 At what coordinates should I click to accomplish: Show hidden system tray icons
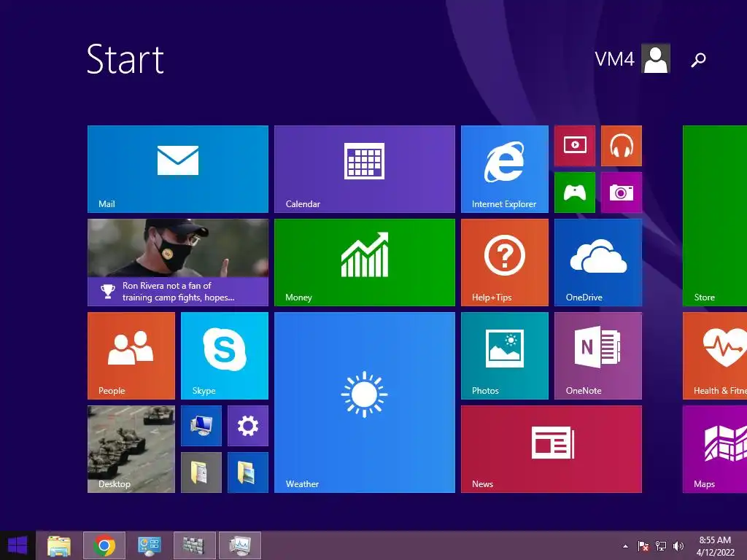point(625,546)
